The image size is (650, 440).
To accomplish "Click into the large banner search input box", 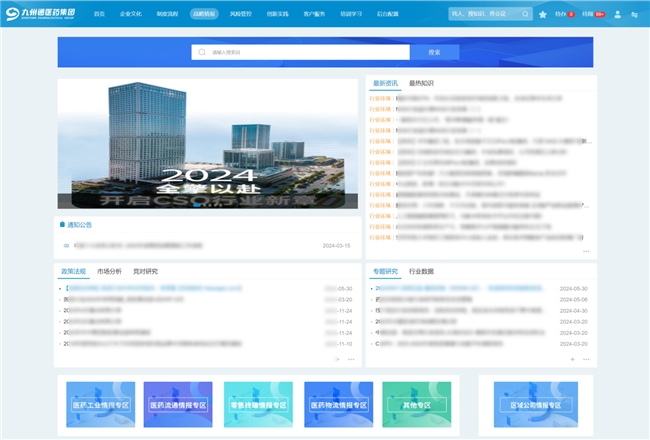I will point(301,52).
